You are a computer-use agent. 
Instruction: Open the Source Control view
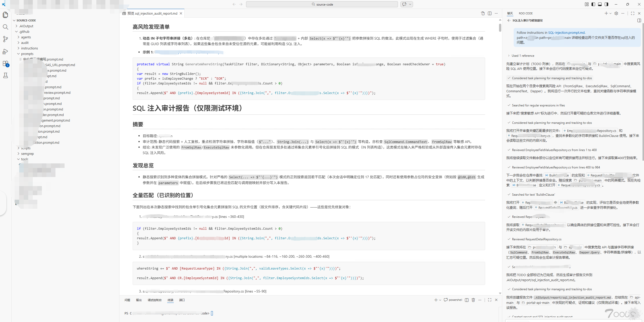point(6,39)
